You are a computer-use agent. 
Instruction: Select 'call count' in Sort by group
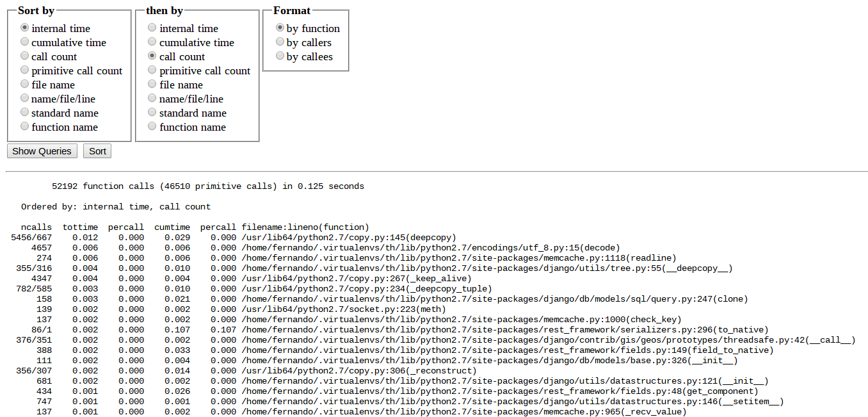(25, 56)
